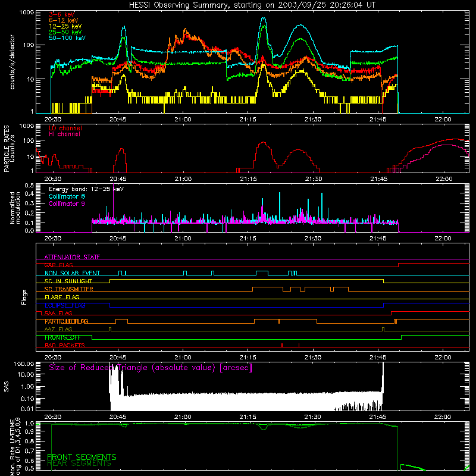
Task: Click the 22:00 tick of the counts plot
Action: (x=443, y=120)
